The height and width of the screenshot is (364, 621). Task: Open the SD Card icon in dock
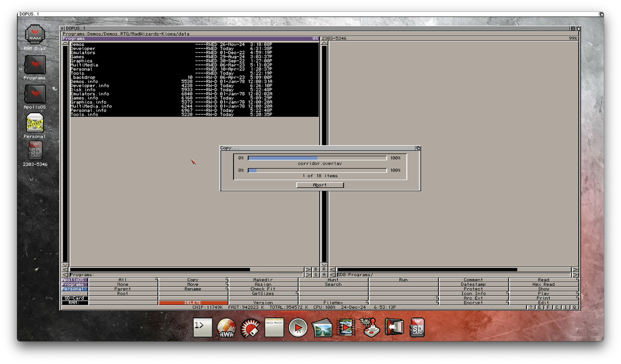[417, 328]
